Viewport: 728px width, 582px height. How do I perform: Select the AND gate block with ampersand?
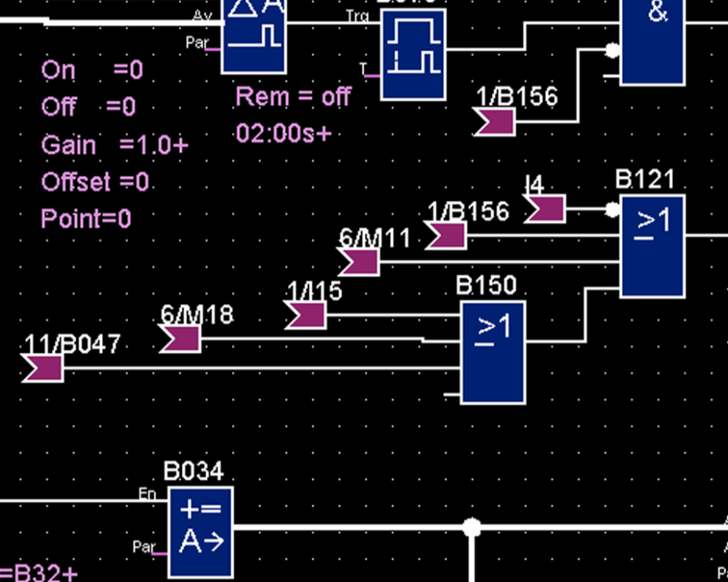[652, 40]
